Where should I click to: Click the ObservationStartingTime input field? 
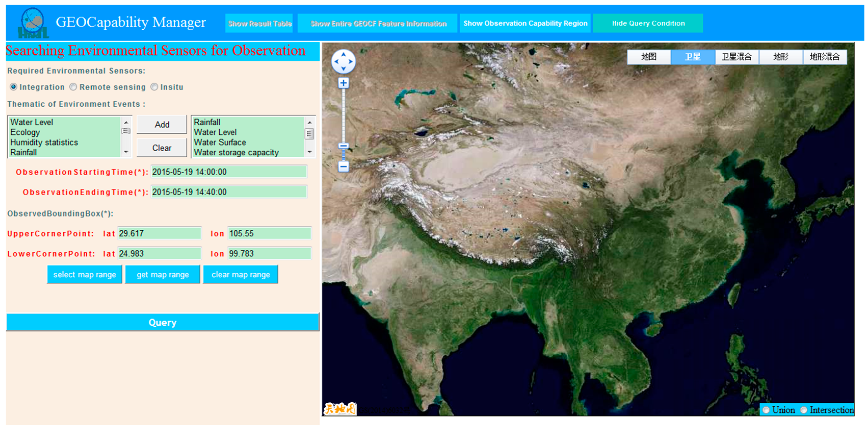[x=229, y=172]
